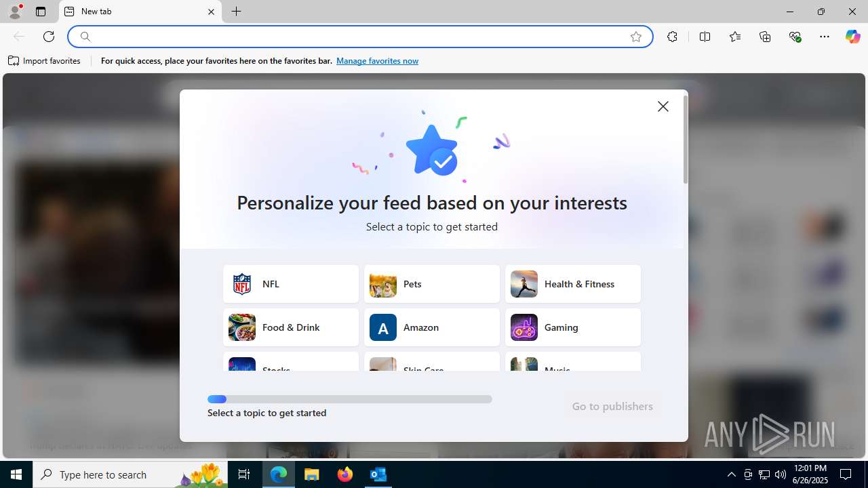Refresh the page

point(49,37)
